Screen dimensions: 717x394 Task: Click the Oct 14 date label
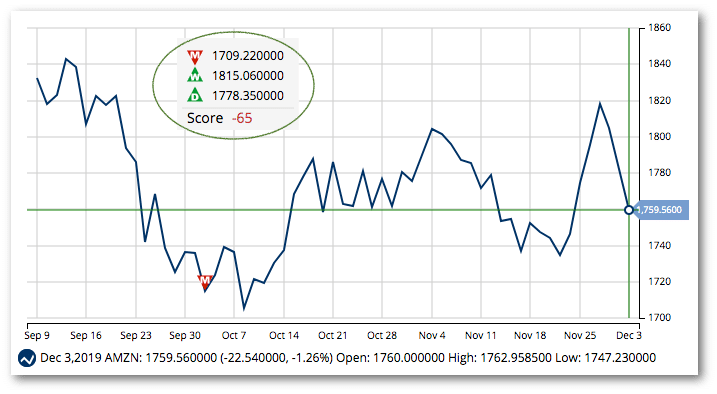(284, 335)
